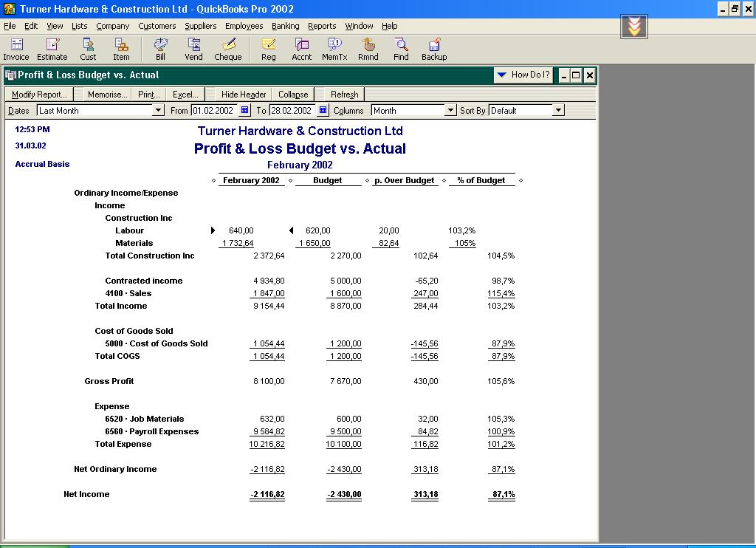Click the Total Income budget value 8 870,00
756x548 pixels.
pos(346,306)
